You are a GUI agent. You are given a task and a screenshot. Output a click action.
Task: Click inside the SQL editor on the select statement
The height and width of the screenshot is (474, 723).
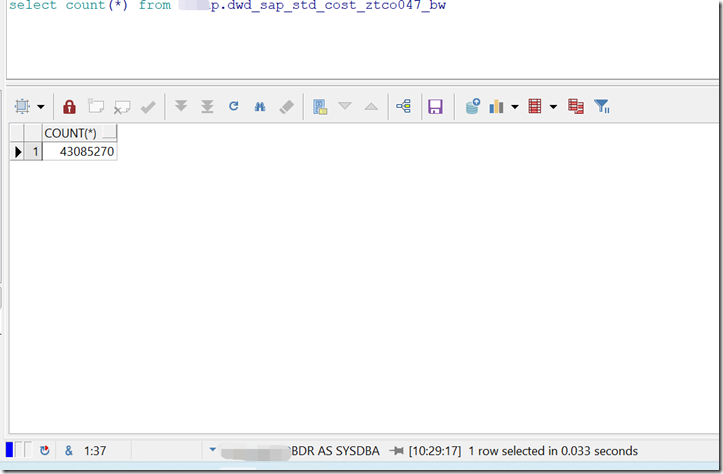coord(227,6)
